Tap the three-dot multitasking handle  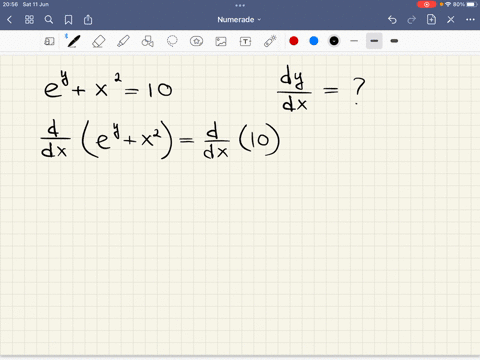coord(240,5)
